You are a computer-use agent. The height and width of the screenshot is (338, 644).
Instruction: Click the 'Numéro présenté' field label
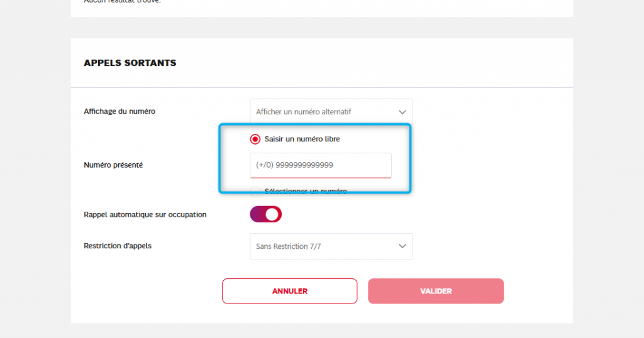tap(113, 165)
